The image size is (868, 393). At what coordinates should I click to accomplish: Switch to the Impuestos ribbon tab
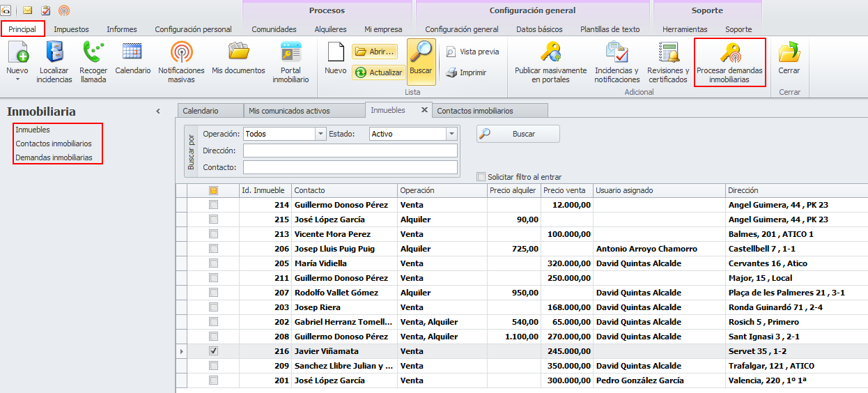click(x=71, y=29)
